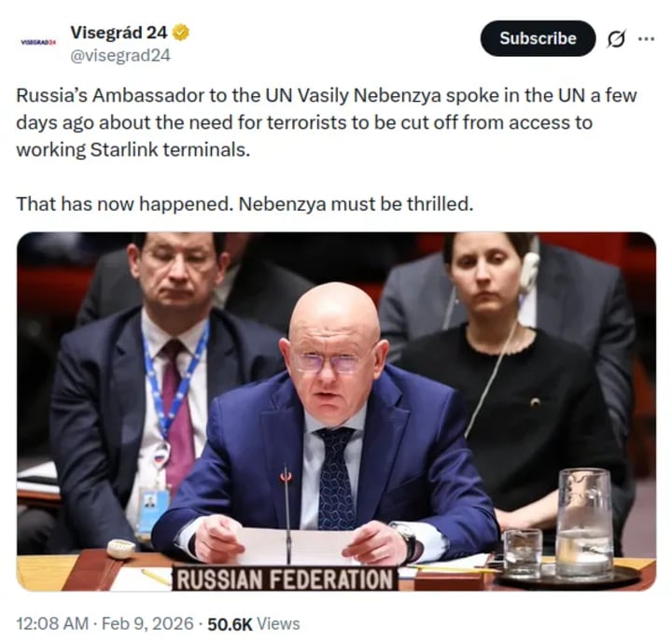The image size is (672, 642).
Task: Click the paper sheet held by speaker
Action: click(x=298, y=547)
